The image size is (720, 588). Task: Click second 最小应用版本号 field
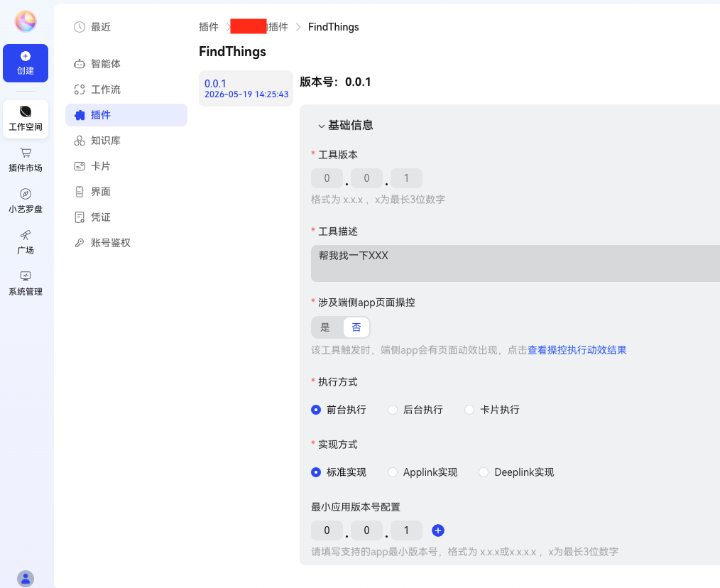(x=366, y=530)
